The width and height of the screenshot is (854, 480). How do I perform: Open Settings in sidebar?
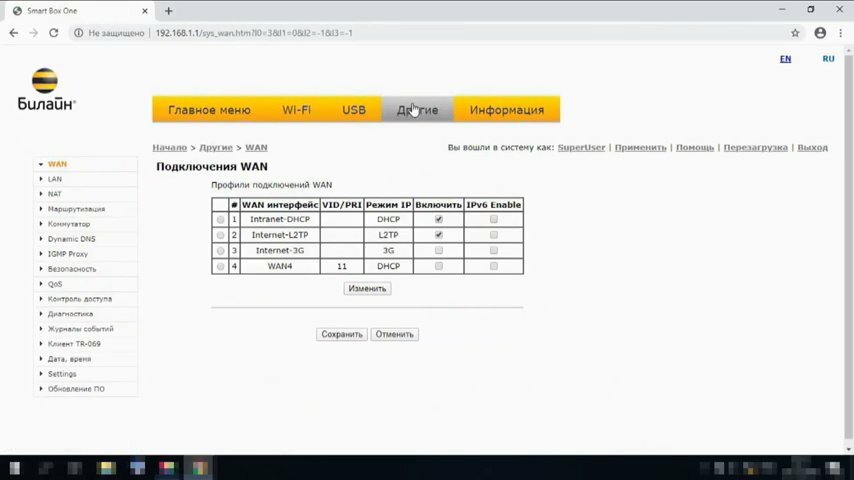point(62,374)
